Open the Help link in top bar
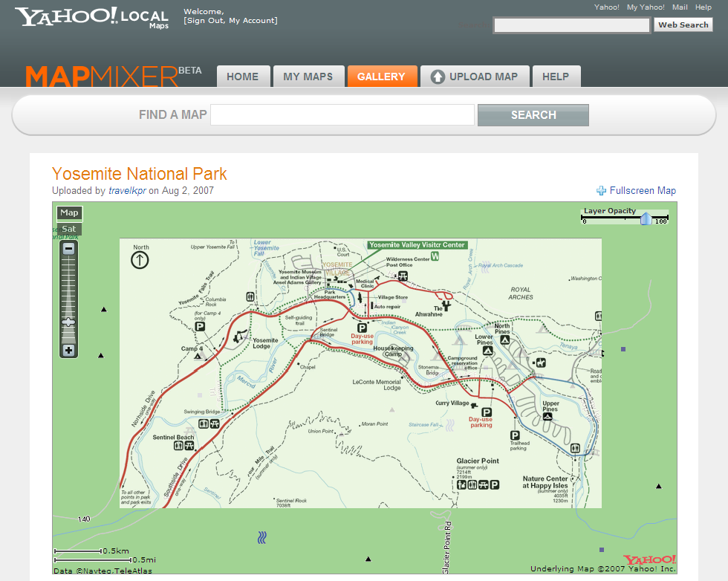This screenshot has height=581, width=728. (703, 7)
